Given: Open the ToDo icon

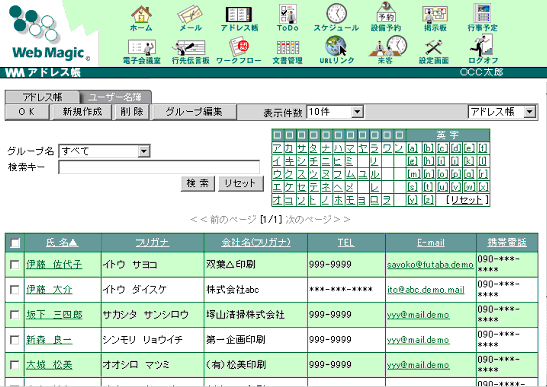Looking at the screenshot, I should pyautogui.click(x=287, y=18).
